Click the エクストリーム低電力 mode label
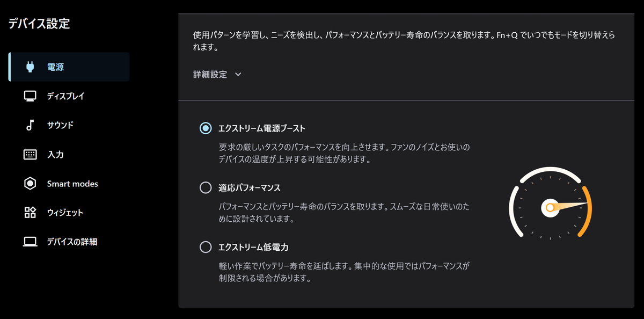This screenshot has height=319, width=644. coord(253,247)
